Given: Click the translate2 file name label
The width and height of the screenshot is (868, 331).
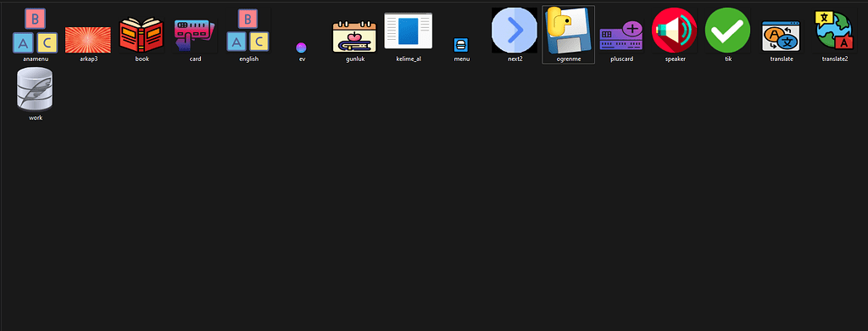Looking at the screenshot, I should (x=834, y=59).
